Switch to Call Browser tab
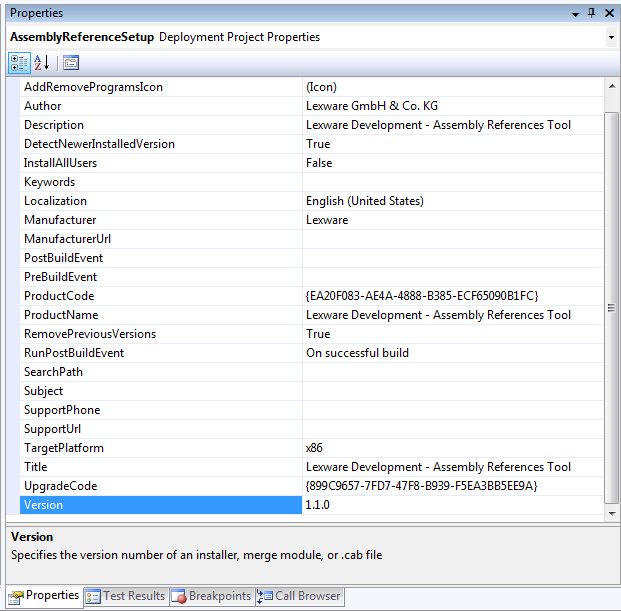This screenshot has height=611, width=621. pos(300,596)
